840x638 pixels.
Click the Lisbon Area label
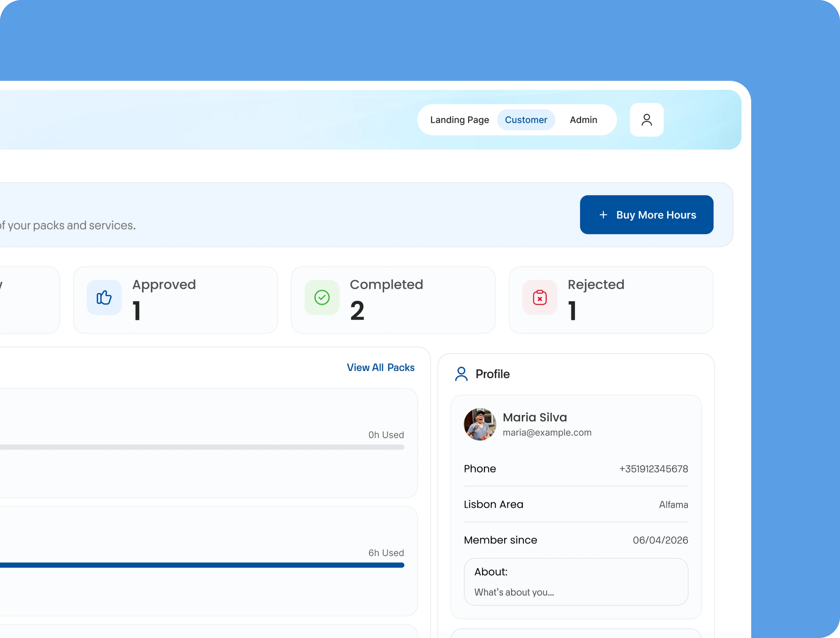(x=493, y=504)
